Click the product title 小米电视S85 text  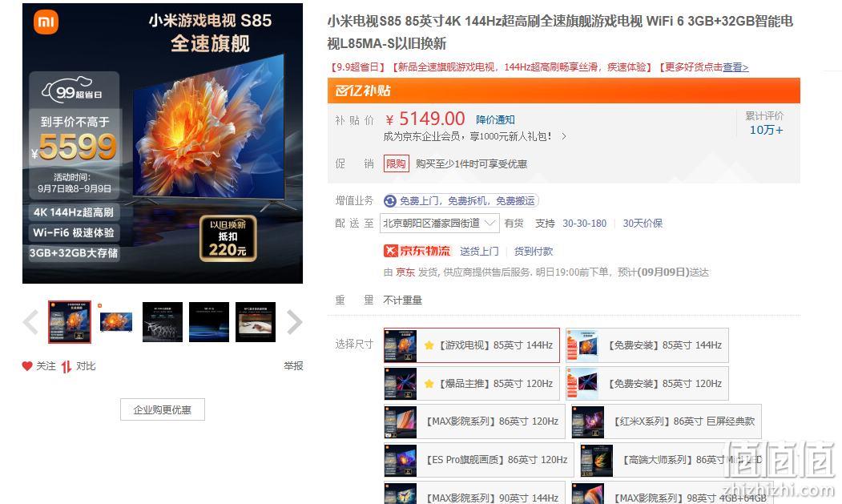click(x=560, y=32)
